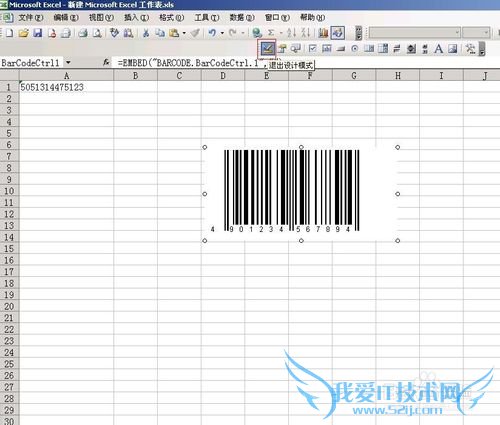Viewport: 500px width, 425px height.
Task: Open the 工具 (Tools) menu
Action: pyautogui.click(x=207, y=17)
